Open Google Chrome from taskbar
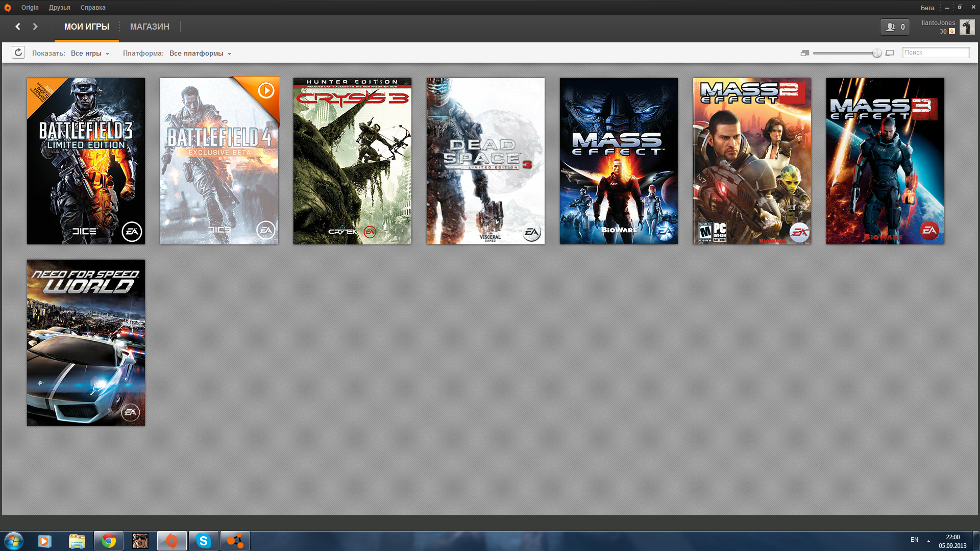The image size is (980, 551). click(108, 541)
